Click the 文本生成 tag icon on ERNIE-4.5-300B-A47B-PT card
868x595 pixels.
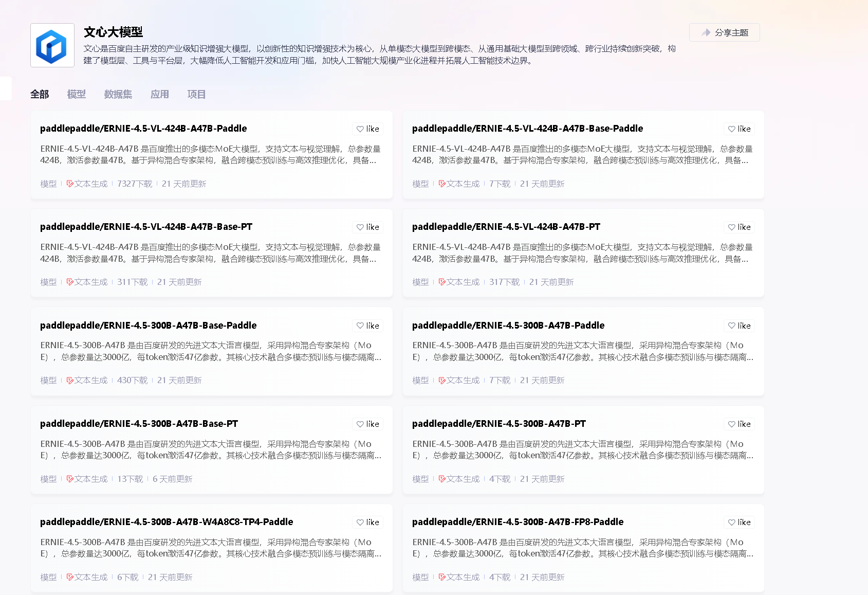coord(442,479)
